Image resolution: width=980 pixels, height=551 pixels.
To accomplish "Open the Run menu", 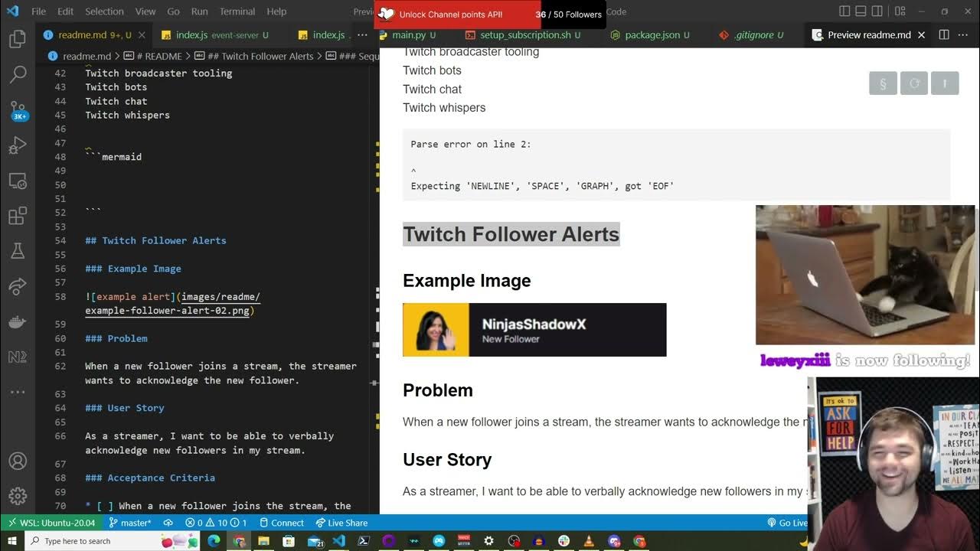I will click(x=199, y=11).
